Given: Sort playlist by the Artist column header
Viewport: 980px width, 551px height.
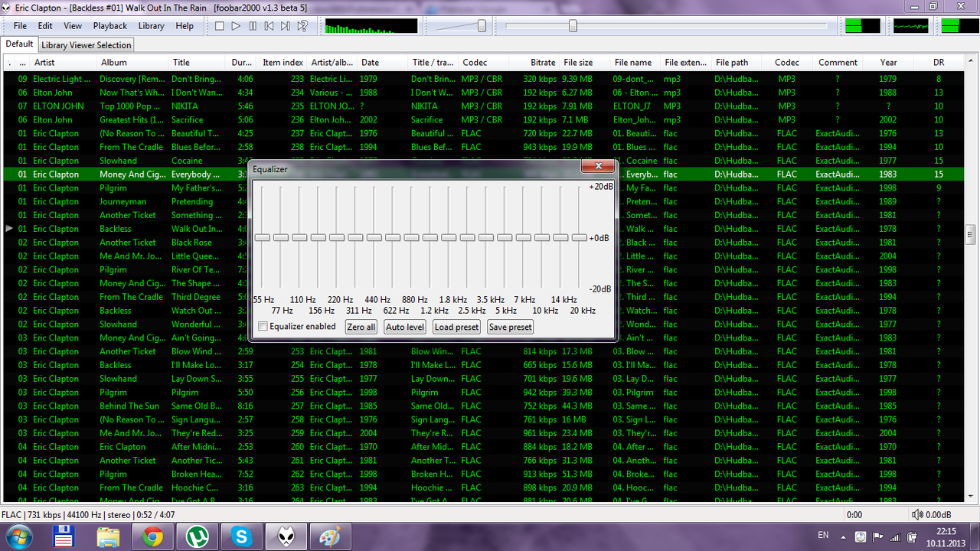Looking at the screenshot, I should click(x=64, y=63).
